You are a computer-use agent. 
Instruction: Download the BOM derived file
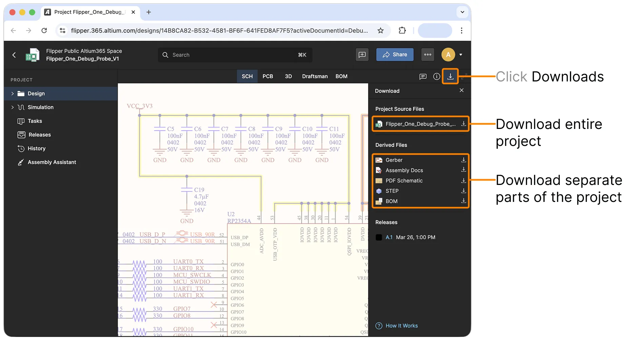click(464, 201)
